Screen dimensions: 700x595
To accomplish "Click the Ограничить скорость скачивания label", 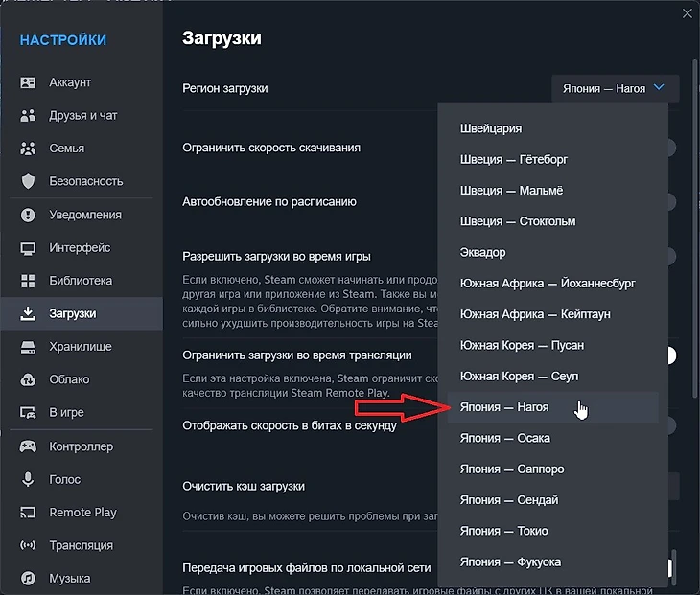I will (271, 148).
